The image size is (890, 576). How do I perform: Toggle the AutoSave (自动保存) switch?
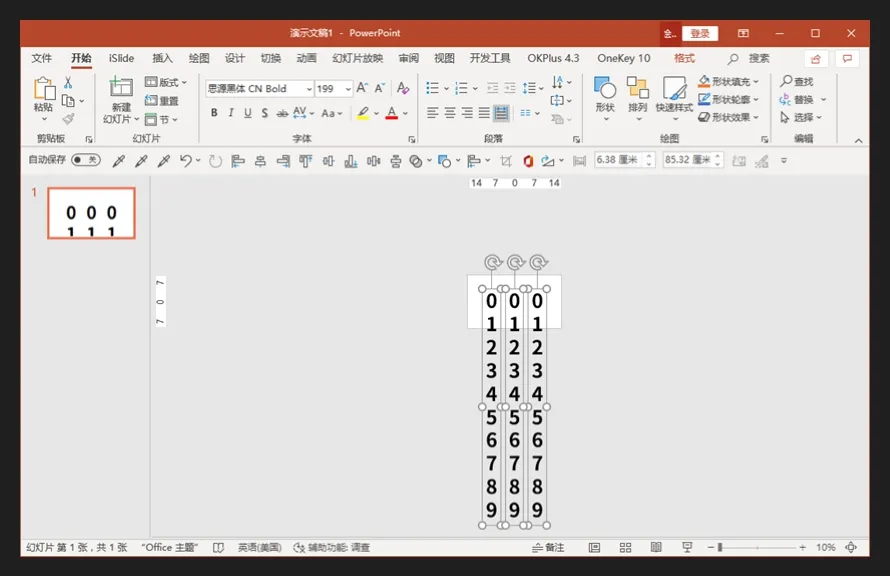pos(86,160)
